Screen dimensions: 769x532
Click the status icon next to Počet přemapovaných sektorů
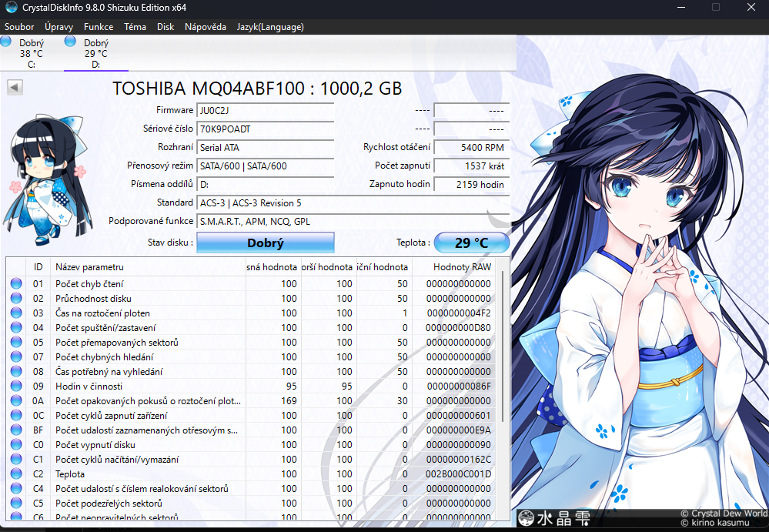pos(16,342)
